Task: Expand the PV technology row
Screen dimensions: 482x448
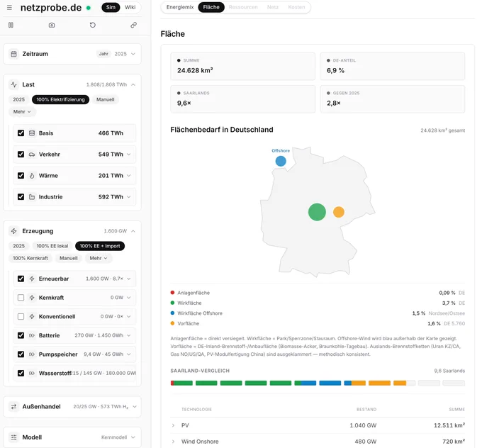Action: [x=174, y=425]
